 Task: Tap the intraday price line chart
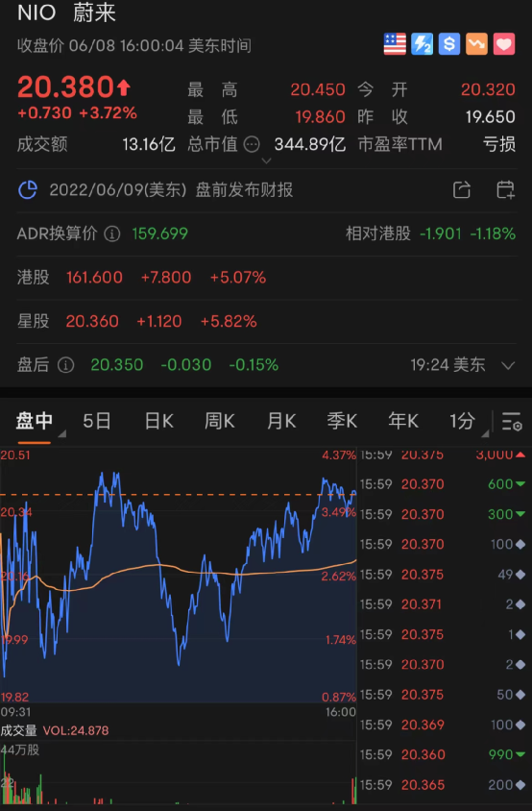[x=179, y=574]
